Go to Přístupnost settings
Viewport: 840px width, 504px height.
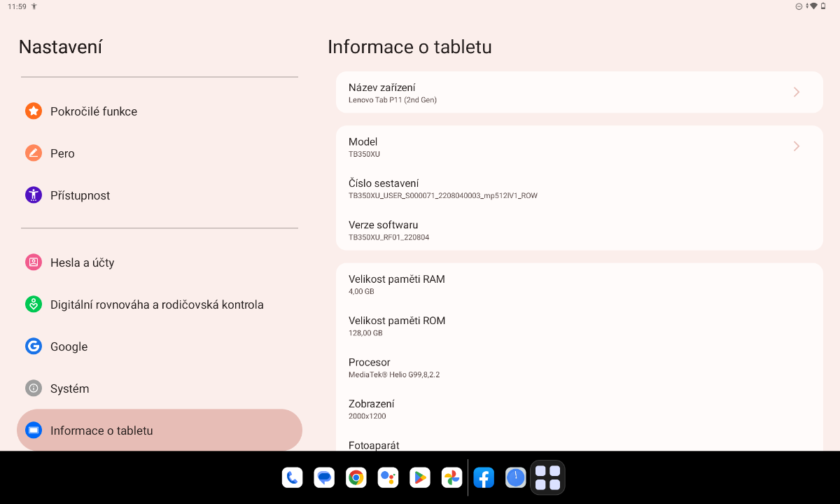80,195
